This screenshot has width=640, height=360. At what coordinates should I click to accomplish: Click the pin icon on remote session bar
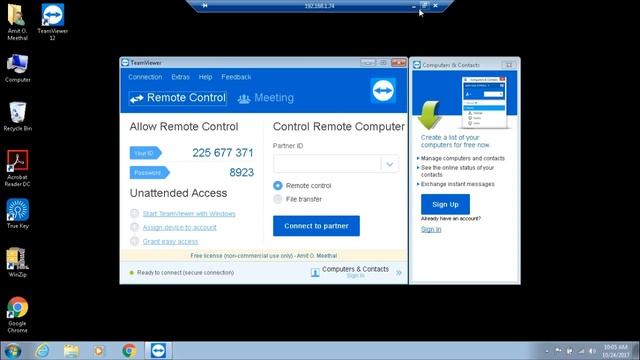click(x=205, y=6)
